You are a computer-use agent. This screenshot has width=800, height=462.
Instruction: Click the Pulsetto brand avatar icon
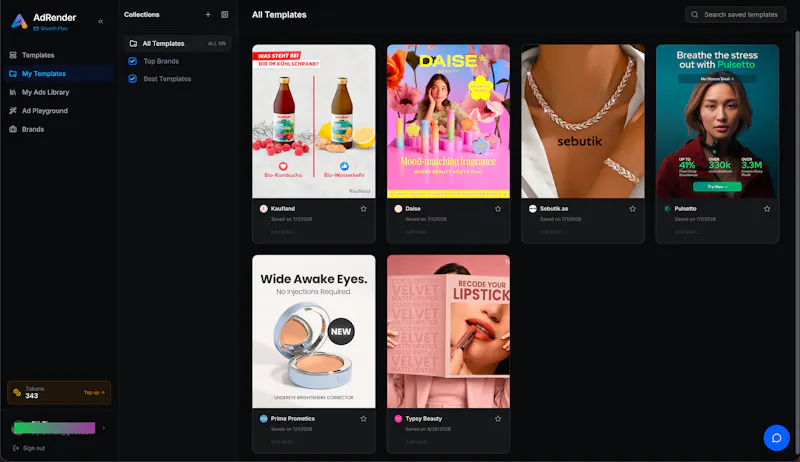(667, 209)
